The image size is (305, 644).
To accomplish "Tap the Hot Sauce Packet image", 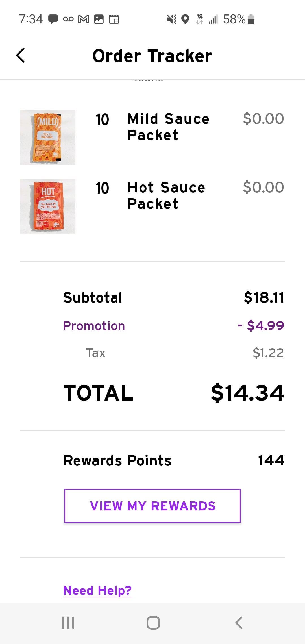I will tap(48, 206).
